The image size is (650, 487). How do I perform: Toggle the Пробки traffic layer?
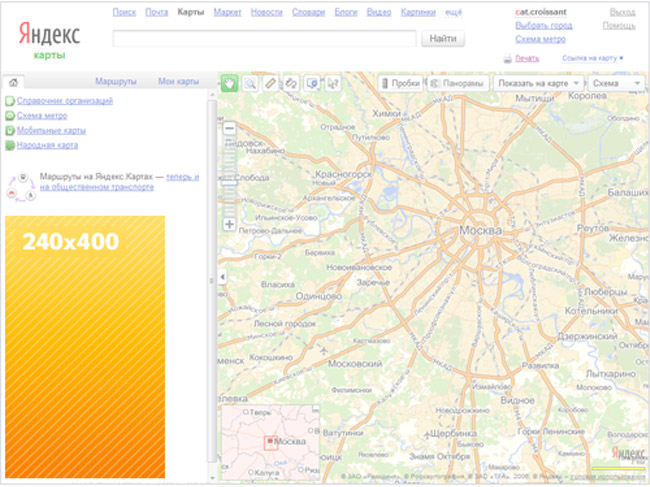(400, 83)
